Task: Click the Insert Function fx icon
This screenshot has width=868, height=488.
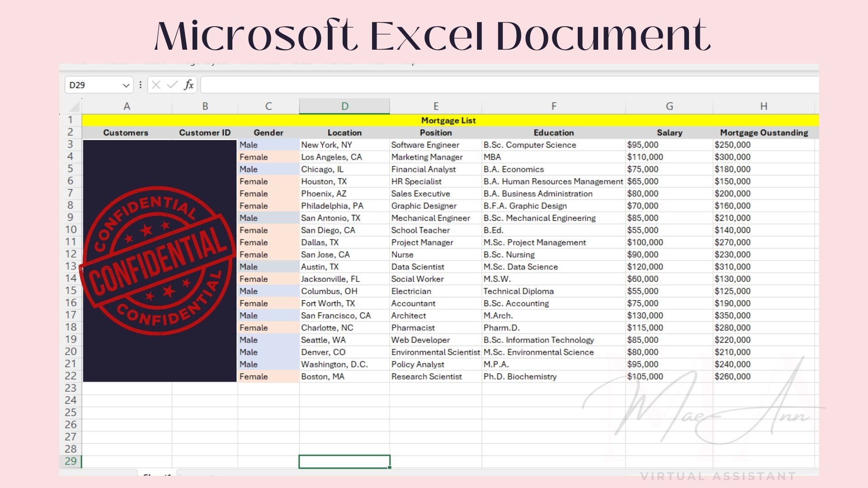Action: [x=189, y=85]
